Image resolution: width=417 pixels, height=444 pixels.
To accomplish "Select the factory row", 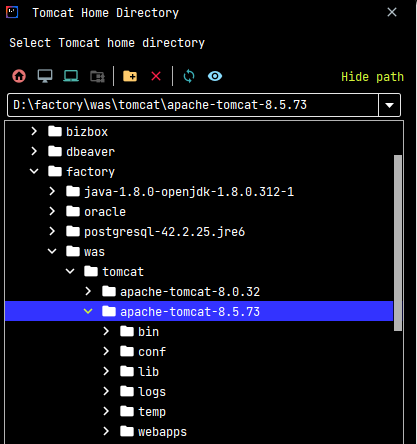I will tap(199, 171).
